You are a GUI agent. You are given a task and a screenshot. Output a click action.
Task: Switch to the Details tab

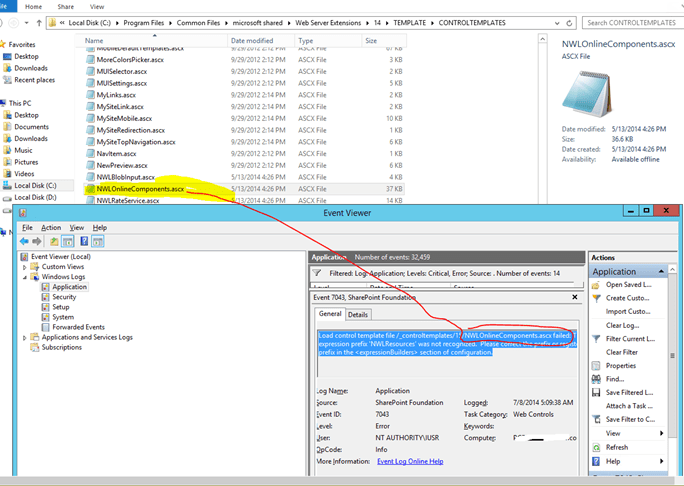pos(357,314)
